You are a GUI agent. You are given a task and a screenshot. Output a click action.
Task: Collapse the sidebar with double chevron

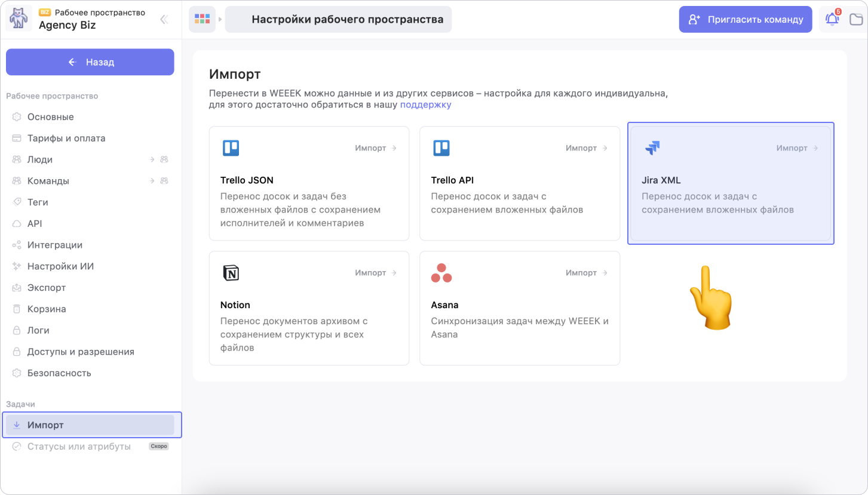[164, 20]
